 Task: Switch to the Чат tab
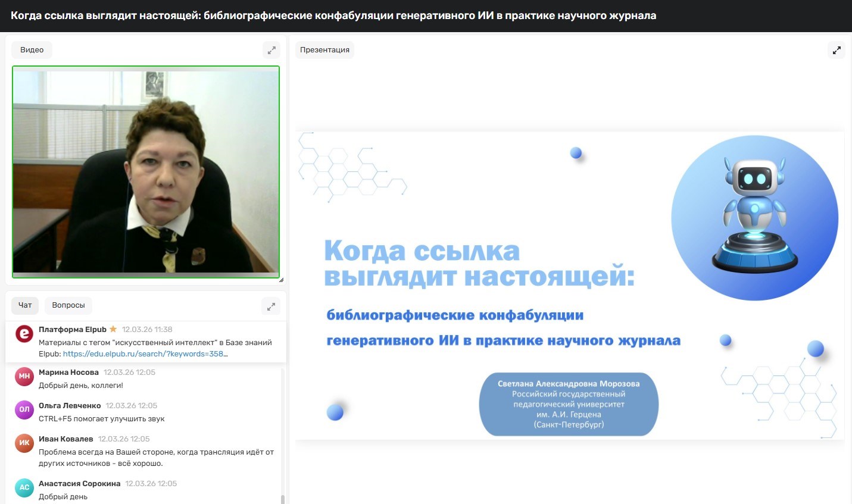tap(25, 305)
